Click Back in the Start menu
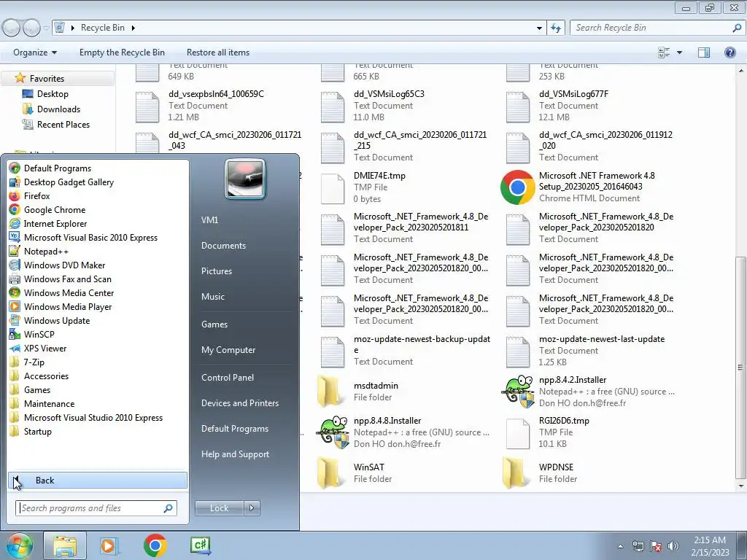Screen dimensions: 747x560 click(x=98, y=481)
